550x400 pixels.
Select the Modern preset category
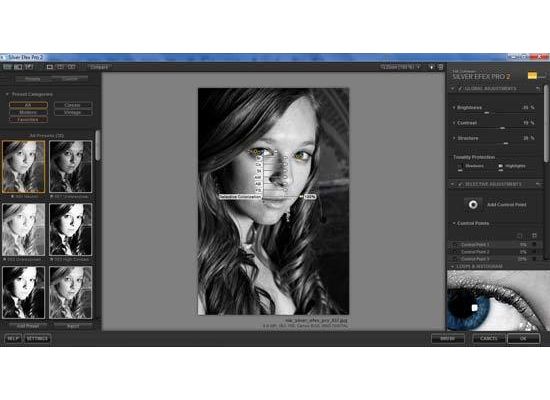28,112
